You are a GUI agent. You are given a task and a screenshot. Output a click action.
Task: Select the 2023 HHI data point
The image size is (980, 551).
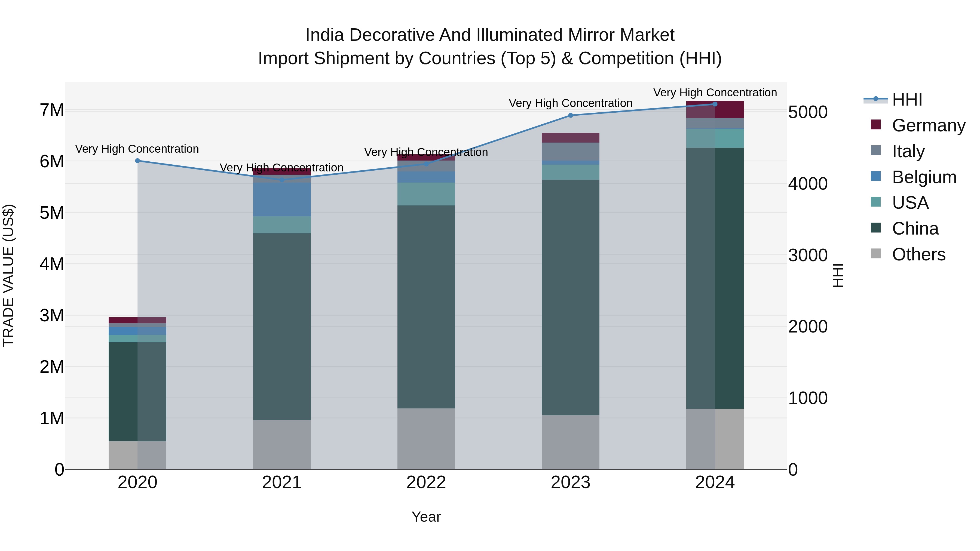571,115
